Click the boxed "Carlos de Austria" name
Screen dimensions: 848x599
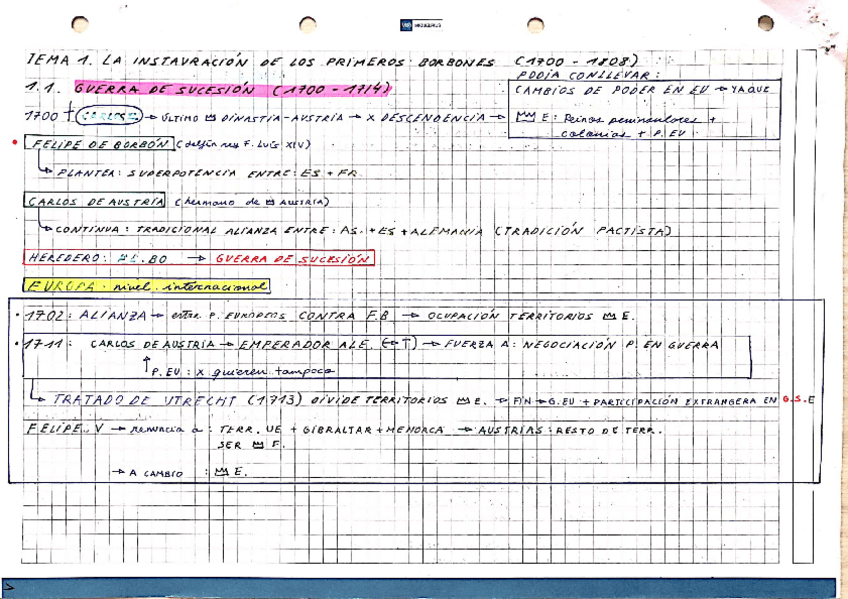tap(95, 201)
